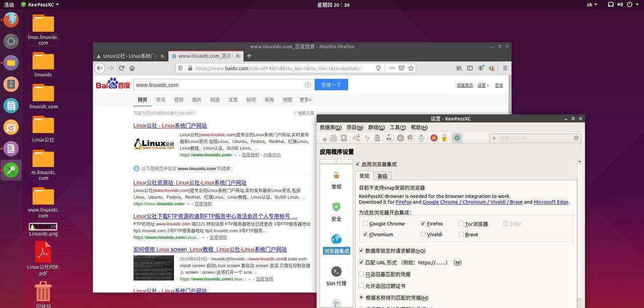The image size is (644, 308).
Task: Open the 工具(T) menu
Action: tap(397, 127)
